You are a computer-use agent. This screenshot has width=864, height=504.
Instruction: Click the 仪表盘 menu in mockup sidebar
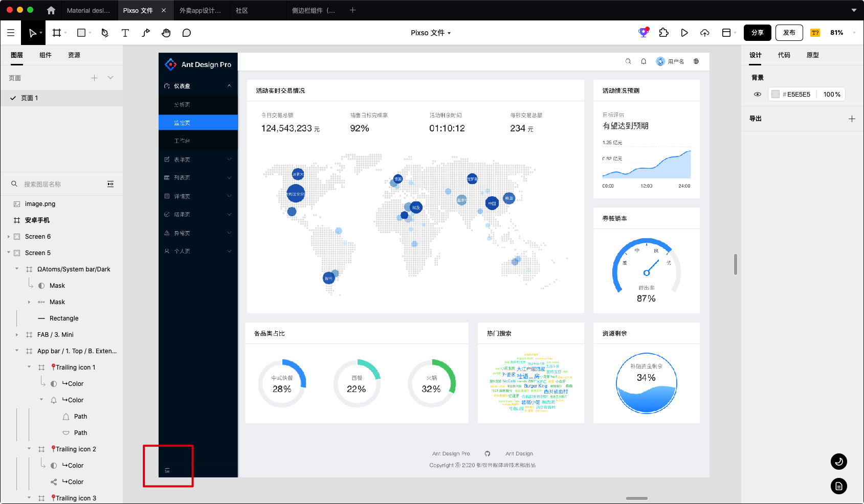tap(198, 86)
